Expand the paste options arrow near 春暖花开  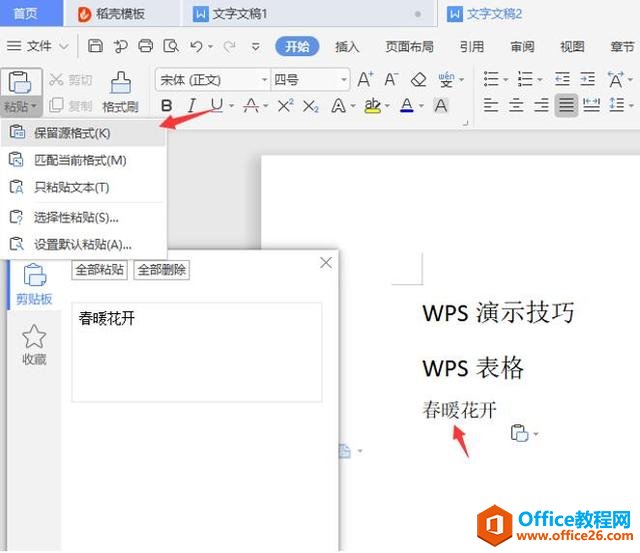click(536, 434)
